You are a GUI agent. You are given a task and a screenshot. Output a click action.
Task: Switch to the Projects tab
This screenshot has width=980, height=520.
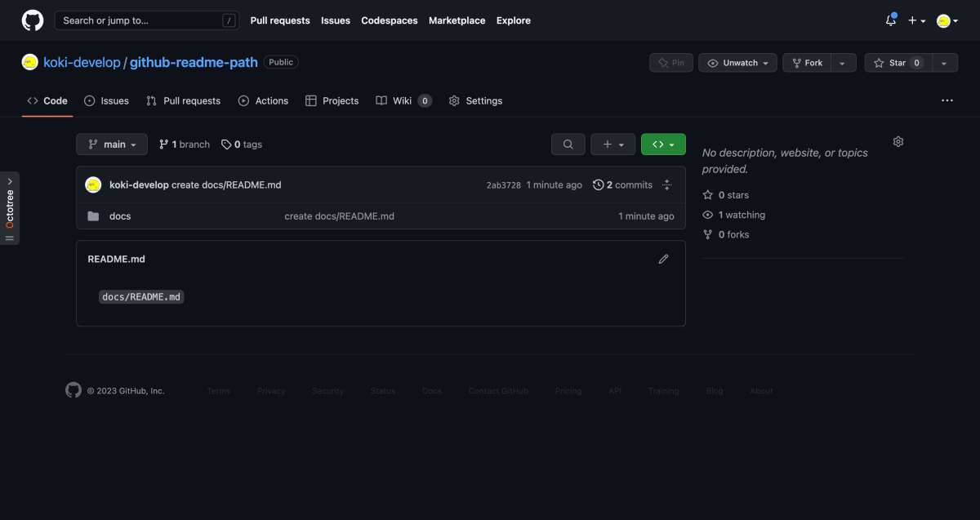coord(332,100)
